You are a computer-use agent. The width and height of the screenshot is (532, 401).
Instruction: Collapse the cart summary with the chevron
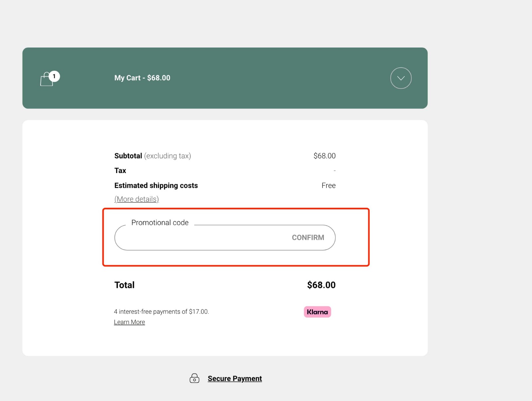tap(401, 78)
